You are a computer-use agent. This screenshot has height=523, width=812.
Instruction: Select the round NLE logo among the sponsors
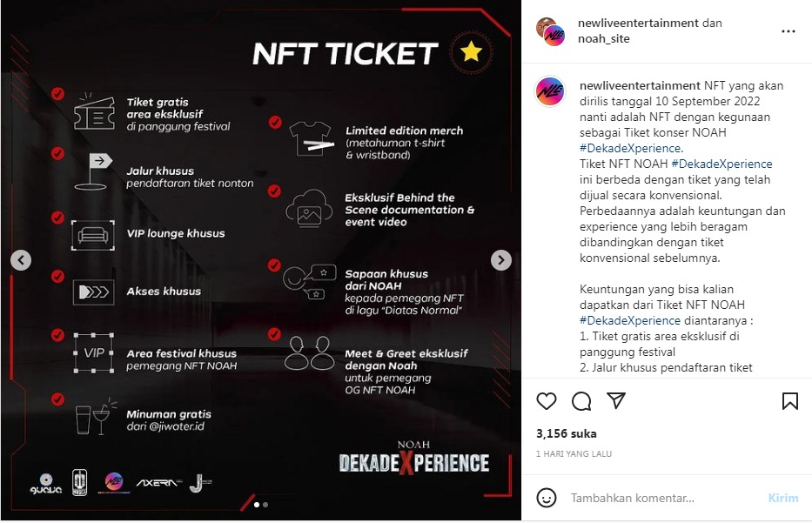click(x=114, y=479)
